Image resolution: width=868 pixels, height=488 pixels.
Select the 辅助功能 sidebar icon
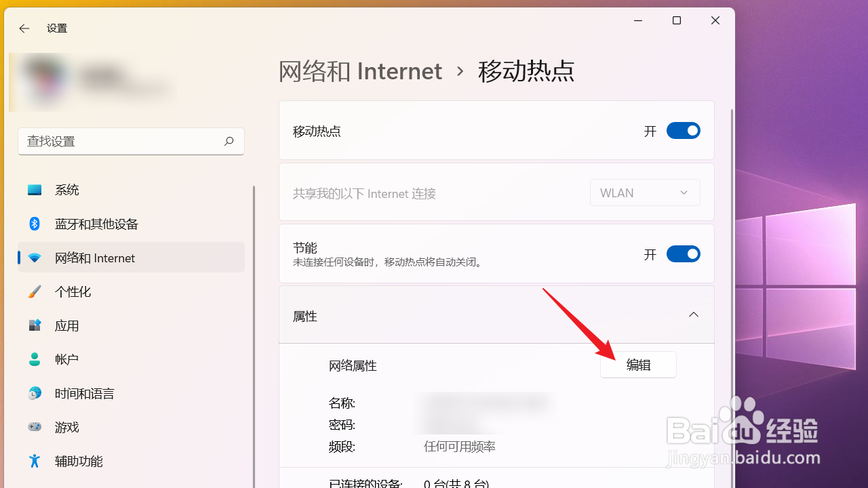coord(35,461)
